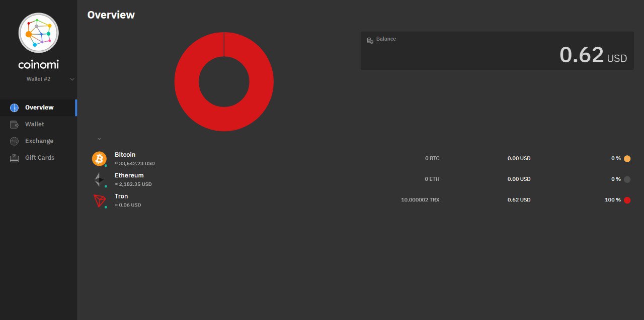Image resolution: width=644 pixels, height=320 pixels.
Task: Click the Bitcoin coin icon
Action: (99, 159)
